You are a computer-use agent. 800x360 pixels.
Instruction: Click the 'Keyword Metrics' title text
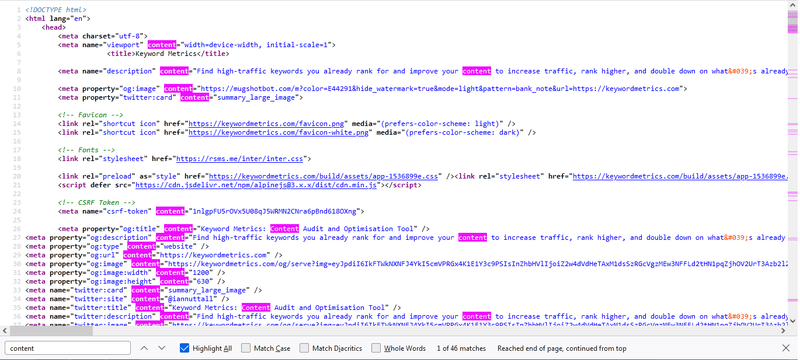[165, 54]
